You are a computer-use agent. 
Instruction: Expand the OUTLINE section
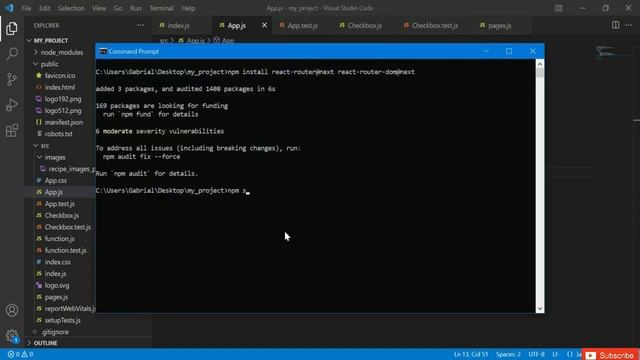click(x=45, y=343)
